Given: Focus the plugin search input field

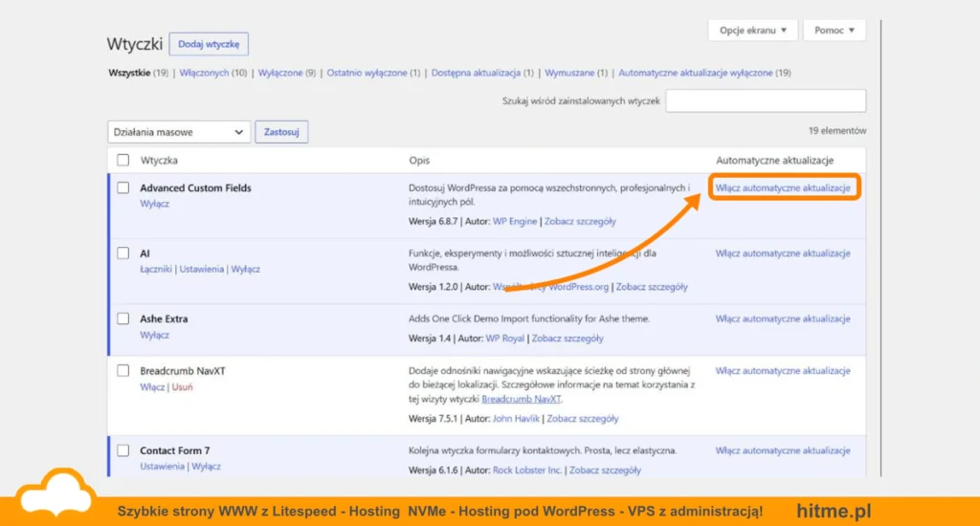Looking at the screenshot, I should [x=766, y=100].
